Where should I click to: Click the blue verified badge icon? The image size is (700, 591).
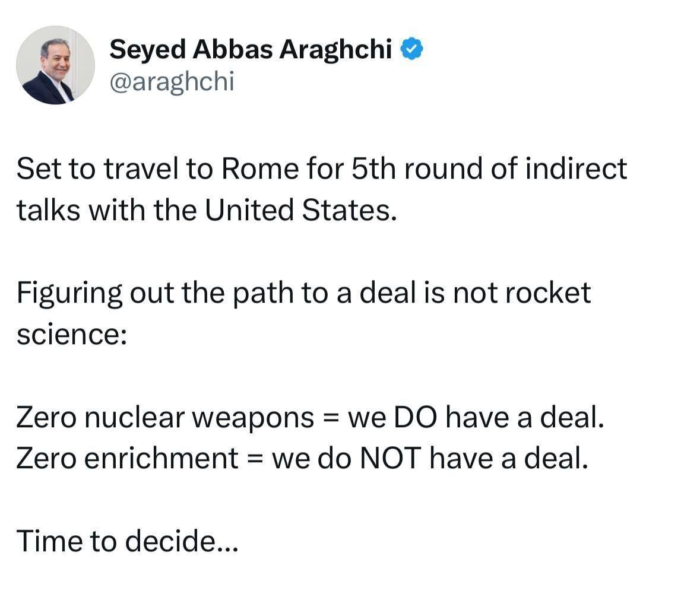point(412,50)
